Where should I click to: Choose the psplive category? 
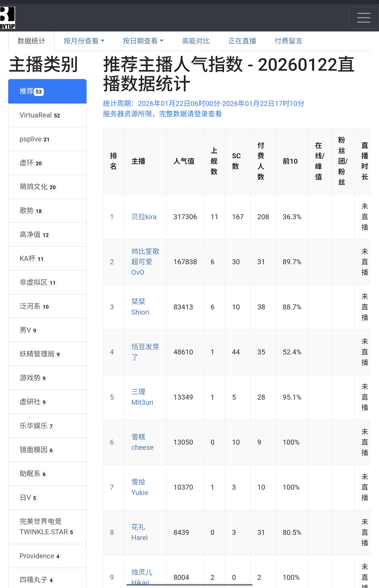(47, 139)
